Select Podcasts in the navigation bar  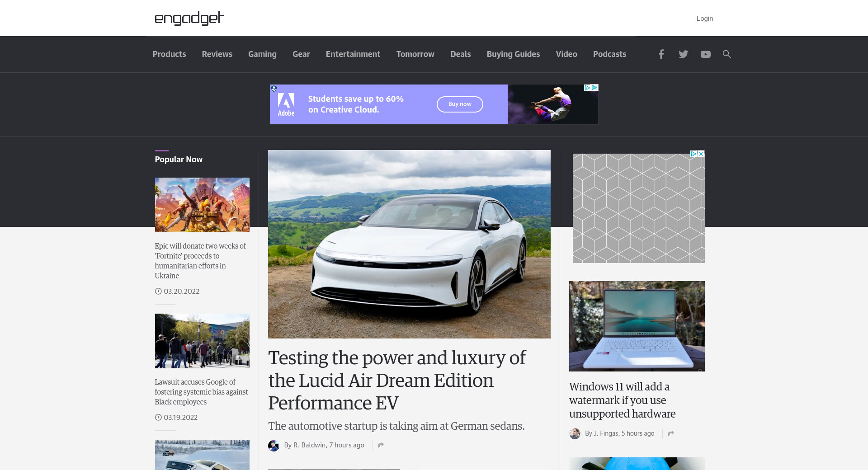point(609,54)
